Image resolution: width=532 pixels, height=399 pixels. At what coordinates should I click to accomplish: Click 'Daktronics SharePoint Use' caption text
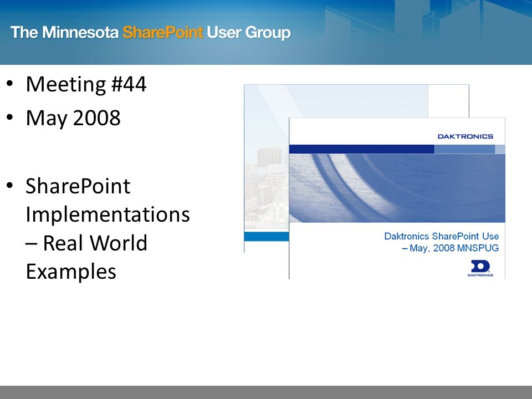tap(442, 236)
